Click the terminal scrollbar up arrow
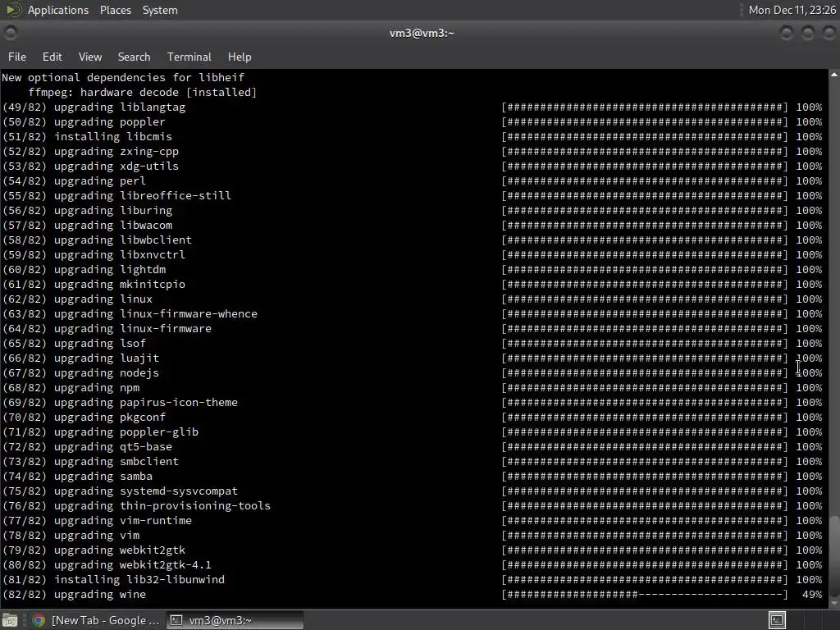 pyautogui.click(x=834, y=75)
